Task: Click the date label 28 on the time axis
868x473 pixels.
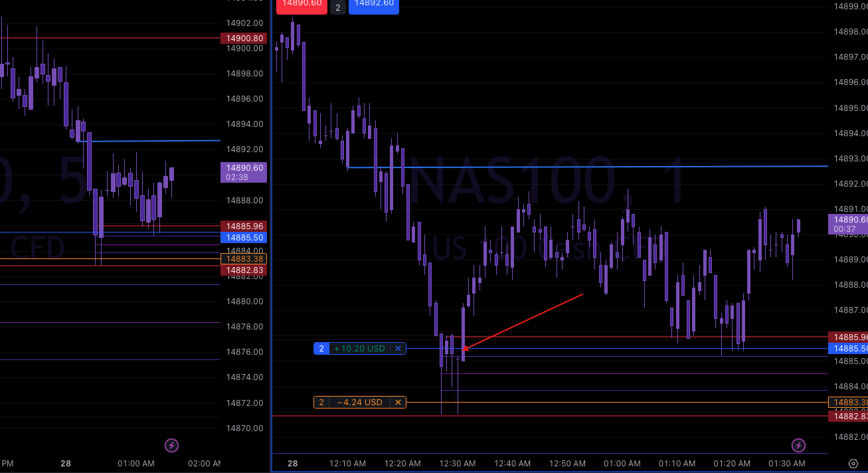Action: [x=292, y=464]
